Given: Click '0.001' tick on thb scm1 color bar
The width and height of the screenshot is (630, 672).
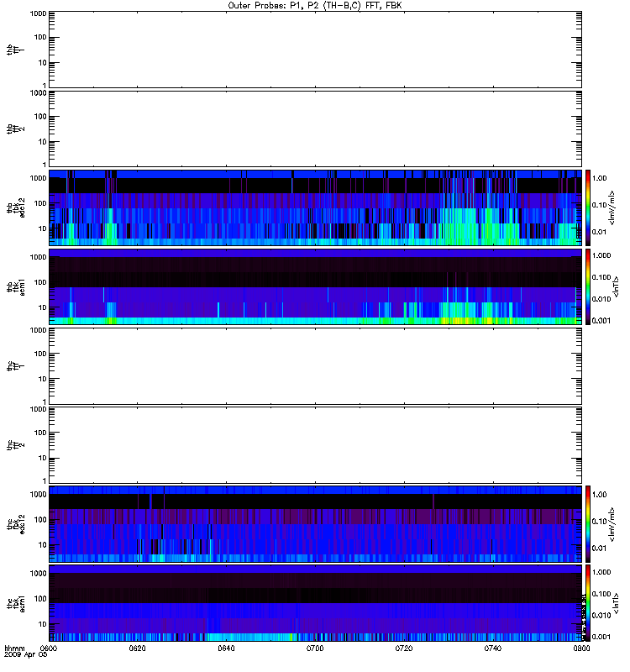Looking at the screenshot, I should tap(601, 321).
